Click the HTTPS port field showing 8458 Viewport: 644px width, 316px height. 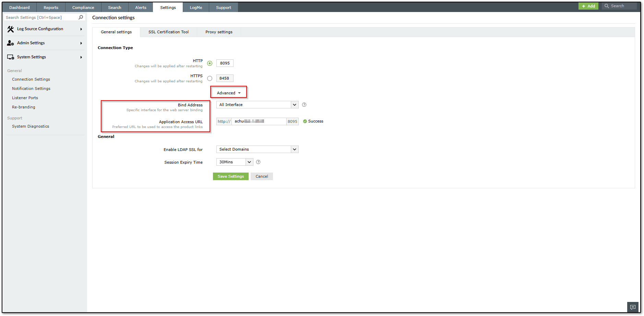click(x=225, y=78)
